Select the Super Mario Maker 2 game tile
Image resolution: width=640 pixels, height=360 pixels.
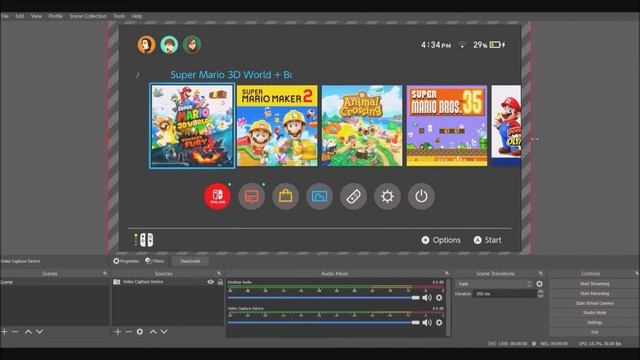point(277,126)
